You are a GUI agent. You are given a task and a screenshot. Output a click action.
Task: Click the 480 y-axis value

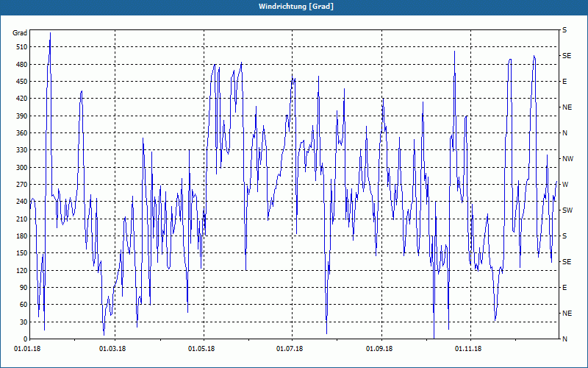(x=22, y=65)
